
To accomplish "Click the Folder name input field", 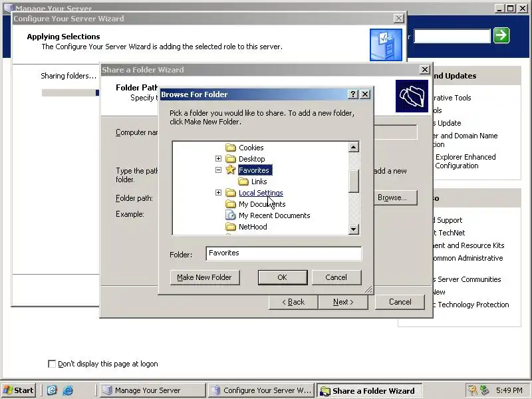I will tap(284, 253).
